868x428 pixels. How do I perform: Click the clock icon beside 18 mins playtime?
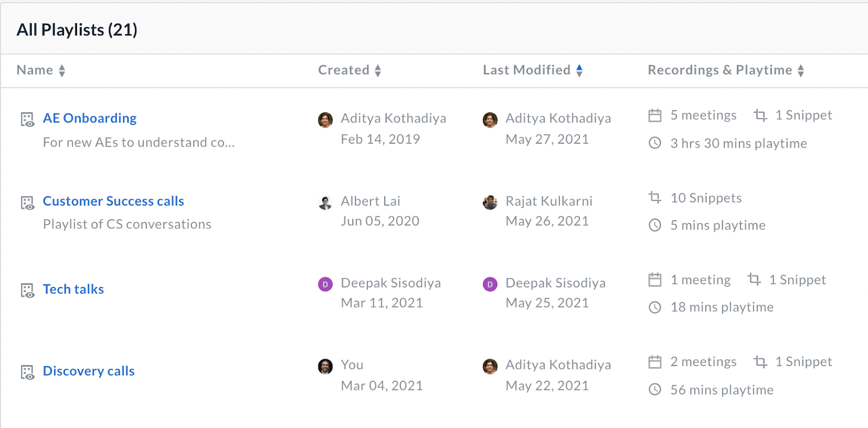[655, 308]
